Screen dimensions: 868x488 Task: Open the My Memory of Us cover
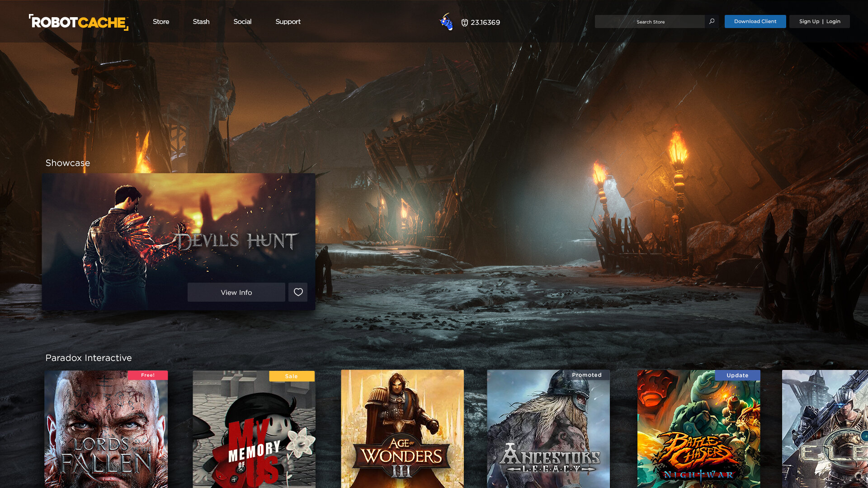click(x=254, y=429)
